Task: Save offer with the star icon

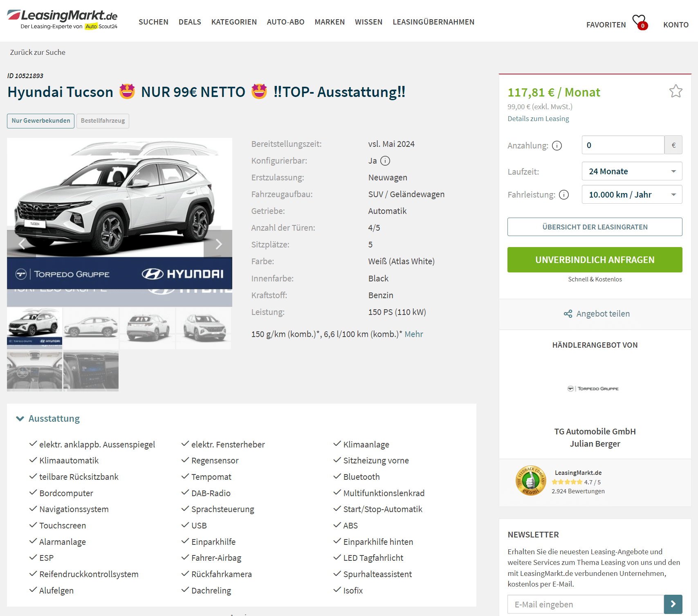Action: coord(676,91)
